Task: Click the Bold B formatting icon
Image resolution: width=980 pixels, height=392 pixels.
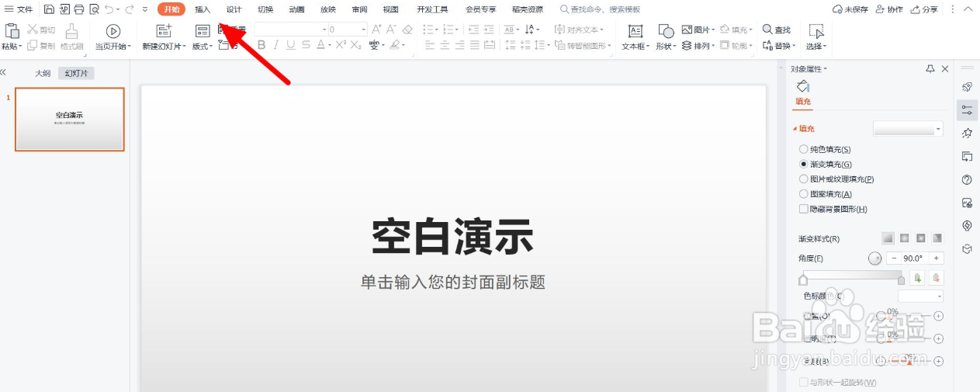Action: 261,45
